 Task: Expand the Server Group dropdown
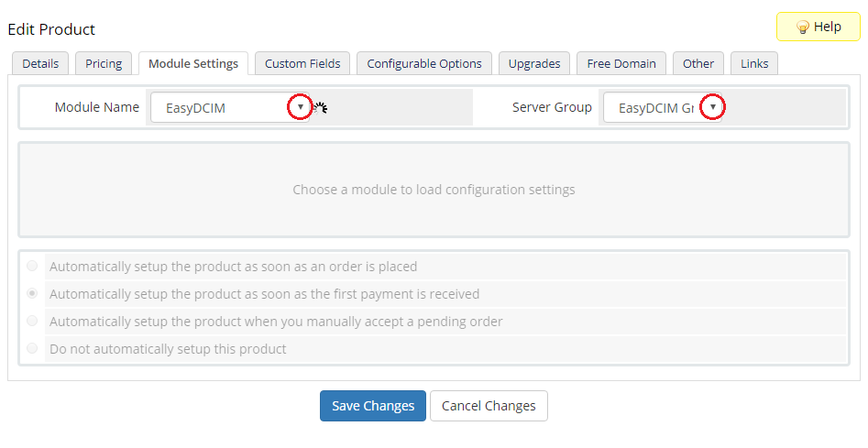tap(662, 107)
